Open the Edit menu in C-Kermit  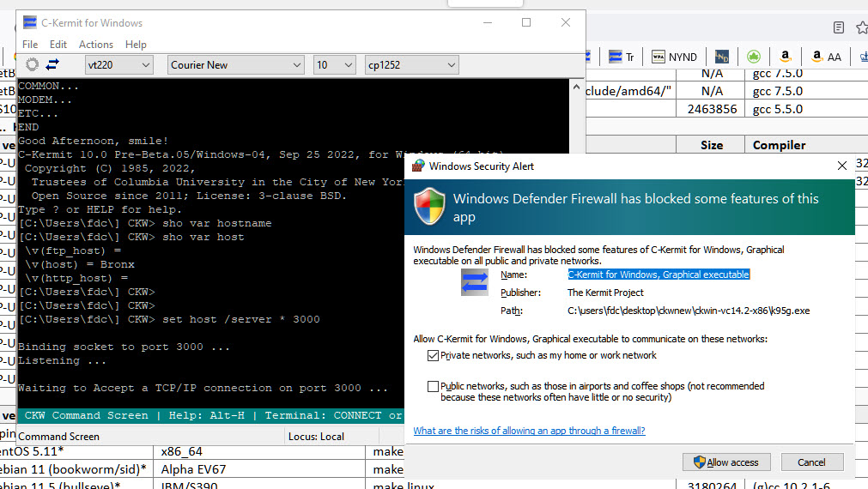click(x=58, y=45)
